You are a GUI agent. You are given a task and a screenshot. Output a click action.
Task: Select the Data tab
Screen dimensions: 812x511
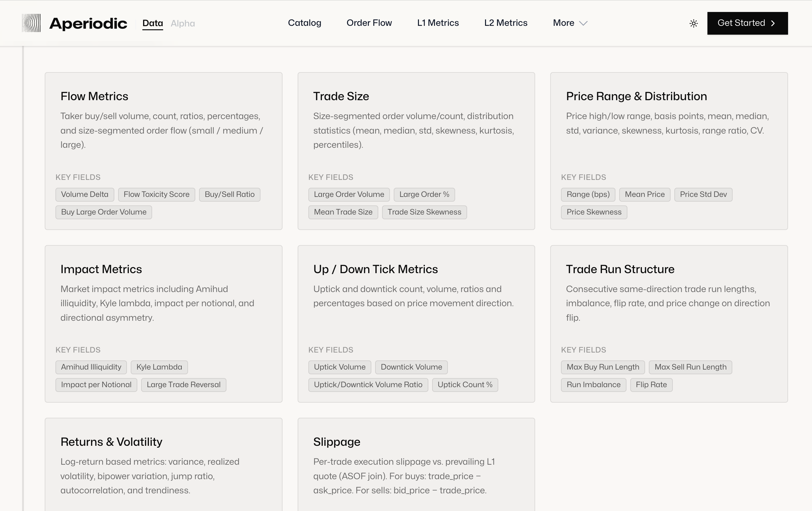(x=152, y=23)
